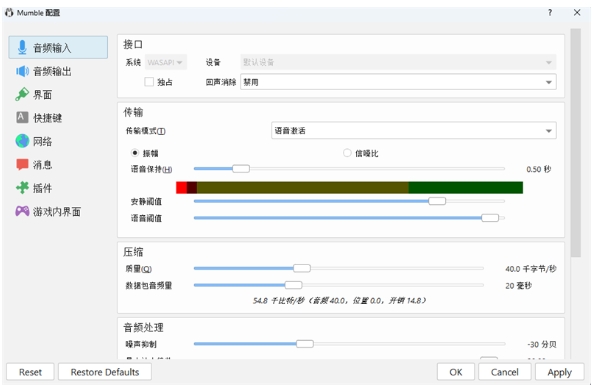Open the 网络 settings page

[x=58, y=141]
